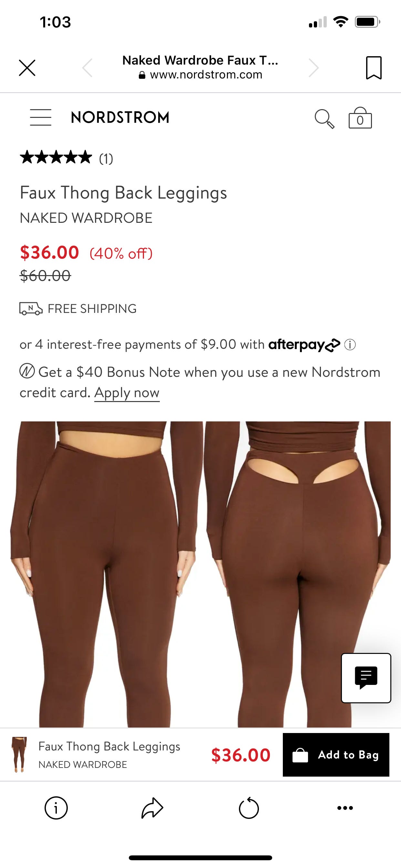
Task: Tap the page info icon in the bottom toolbar
Action: (56, 808)
